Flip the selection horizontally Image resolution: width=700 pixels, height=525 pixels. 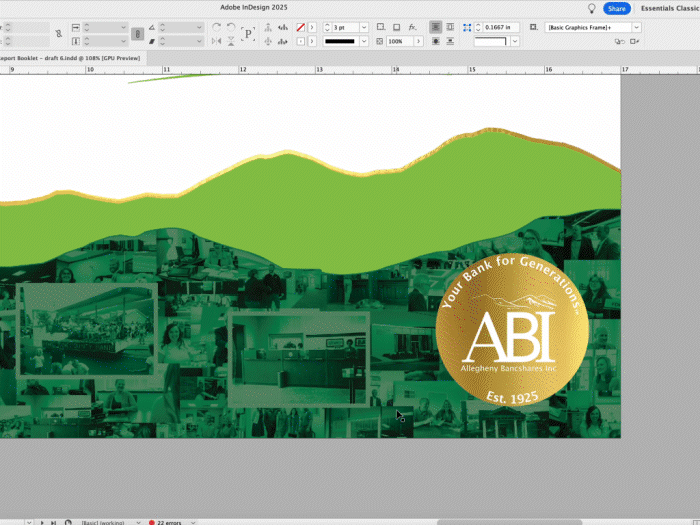pyautogui.click(x=217, y=42)
